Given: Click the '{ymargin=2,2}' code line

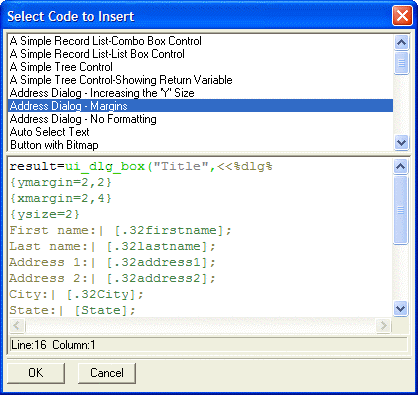Looking at the screenshot, I should tap(61, 182).
